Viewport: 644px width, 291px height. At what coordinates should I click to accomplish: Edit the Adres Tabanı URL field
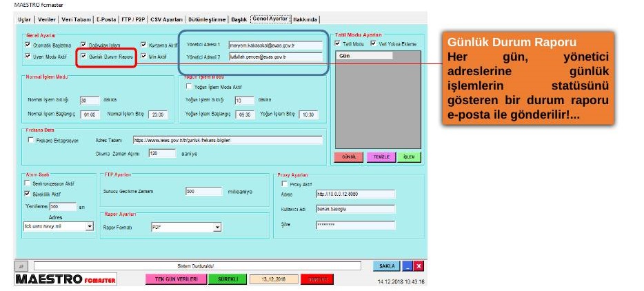tap(228, 140)
